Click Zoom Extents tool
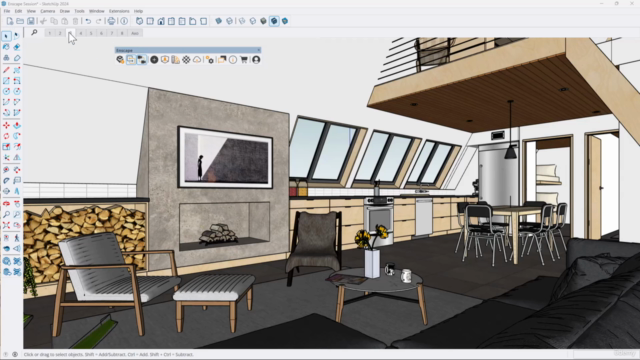This screenshot has width=640, height=360. [6, 225]
